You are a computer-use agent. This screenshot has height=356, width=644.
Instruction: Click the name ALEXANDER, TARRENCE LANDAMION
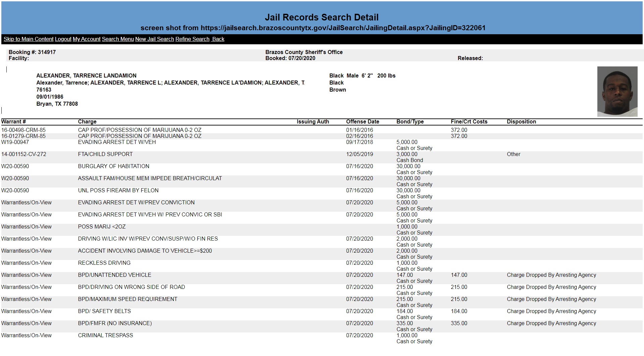coord(86,75)
